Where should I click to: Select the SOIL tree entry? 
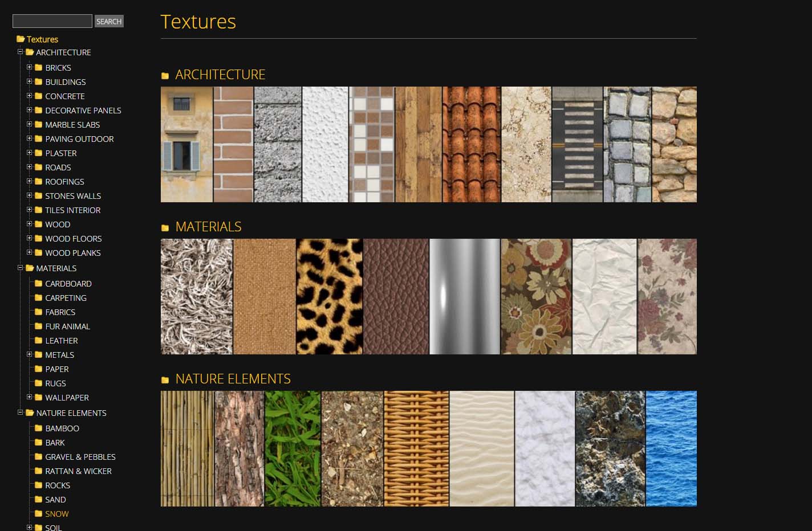click(53, 528)
